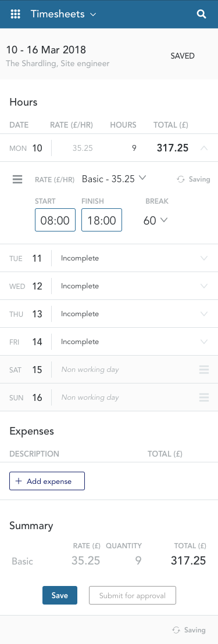The image size is (218, 644).
Task: Collapse the Monday 10 row chevron
Action: tap(203, 149)
